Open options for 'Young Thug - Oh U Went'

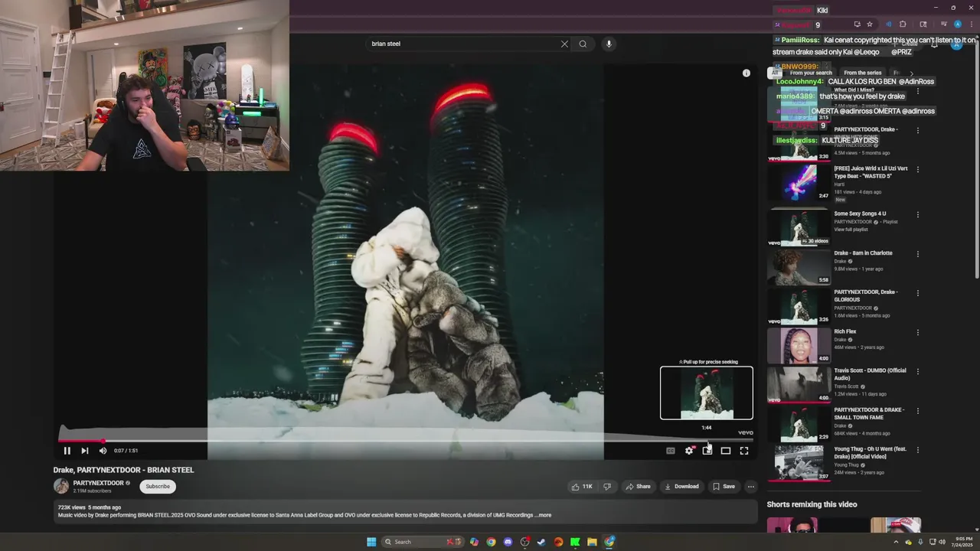click(x=918, y=450)
